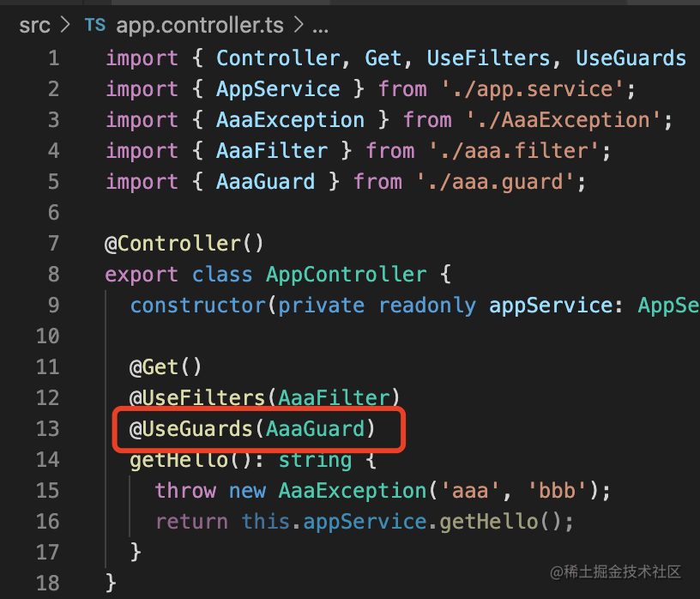Click the AppController class name
The image size is (700, 599).
[346, 275]
